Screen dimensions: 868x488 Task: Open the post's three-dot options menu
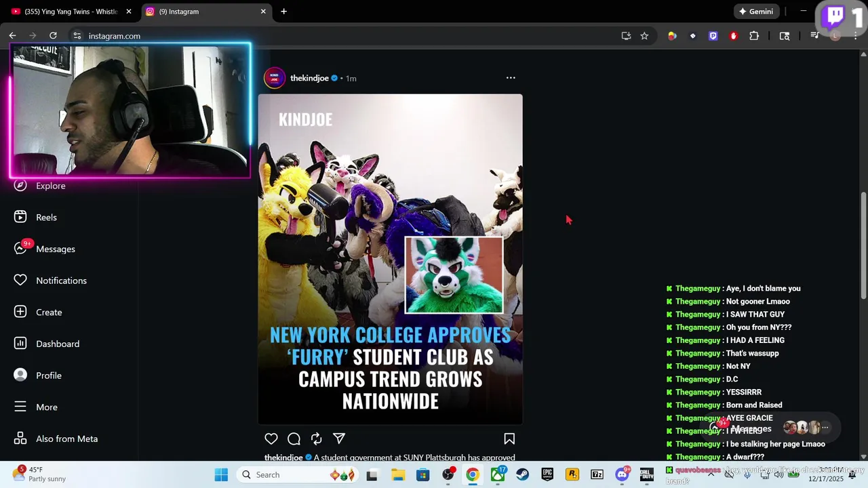[x=511, y=78]
